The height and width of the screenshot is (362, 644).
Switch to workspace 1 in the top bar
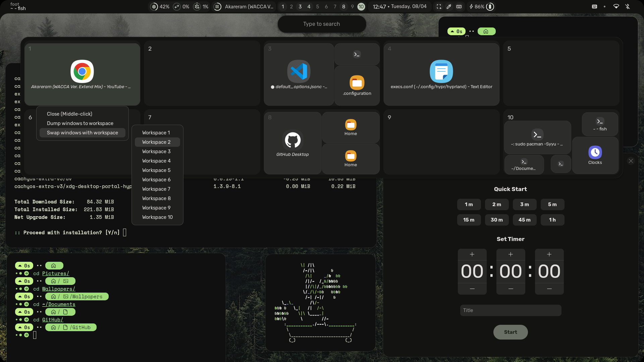click(283, 6)
